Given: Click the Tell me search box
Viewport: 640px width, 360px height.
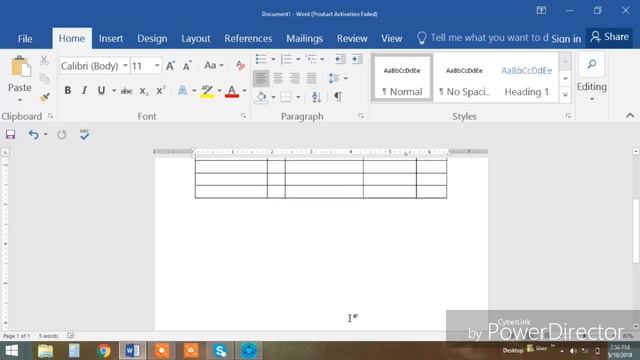Looking at the screenshot, I should pyautogui.click(x=483, y=38).
